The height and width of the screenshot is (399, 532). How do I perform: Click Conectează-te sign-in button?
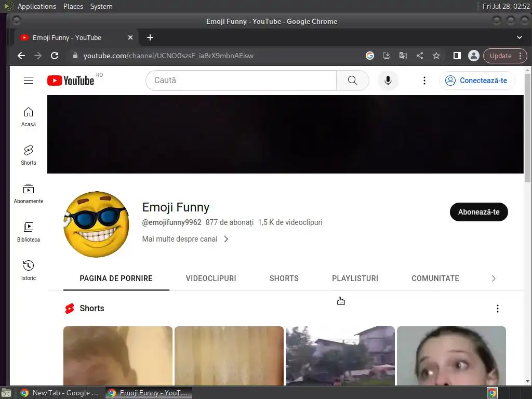coord(477,81)
